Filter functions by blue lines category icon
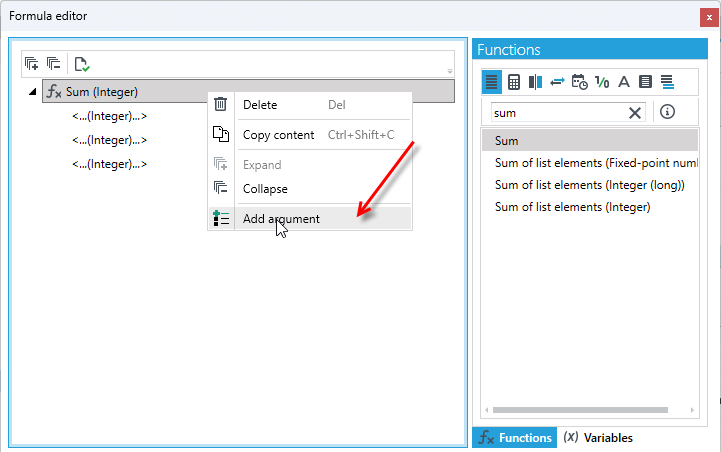The height and width of the screenshot is (452, 721). [x=668, y=82]
